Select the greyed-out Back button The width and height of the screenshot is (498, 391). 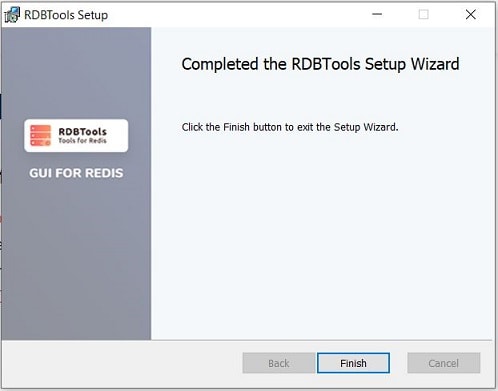(x=279, y=363)
